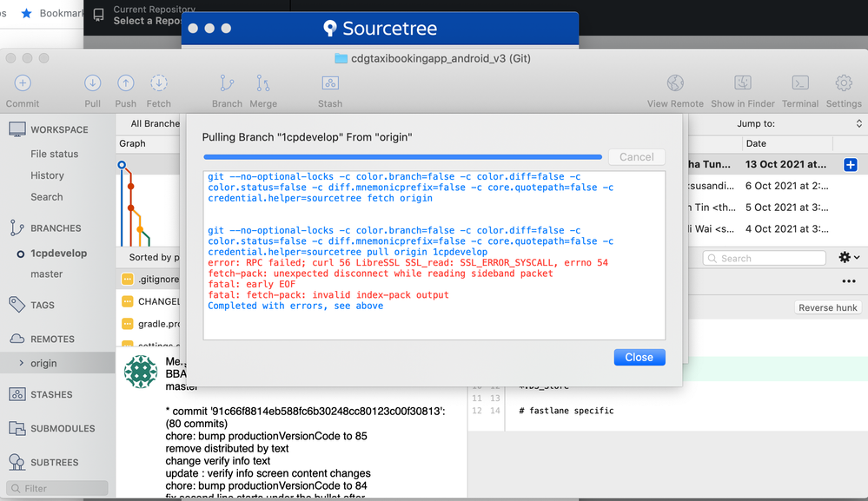868x501 pixels.
Task: Open the gear options dropdown near Search
Action: tap(849, 258)
